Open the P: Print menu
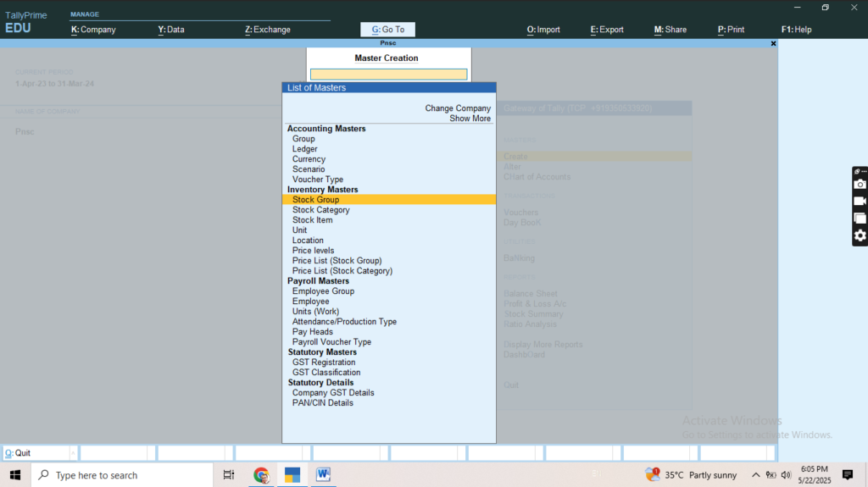Image resolution: width=868 pixels, height=487 pixels. pyautogui.click(x=732, y=30)
